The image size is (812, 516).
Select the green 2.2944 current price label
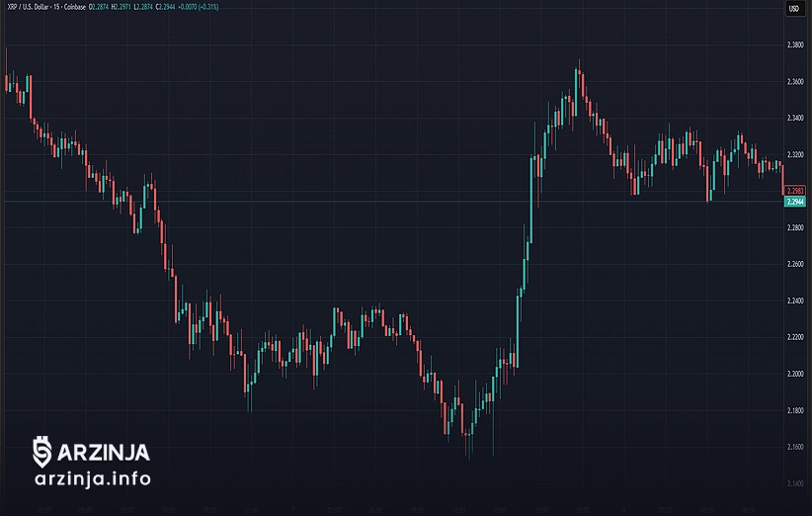click(795, 202)
